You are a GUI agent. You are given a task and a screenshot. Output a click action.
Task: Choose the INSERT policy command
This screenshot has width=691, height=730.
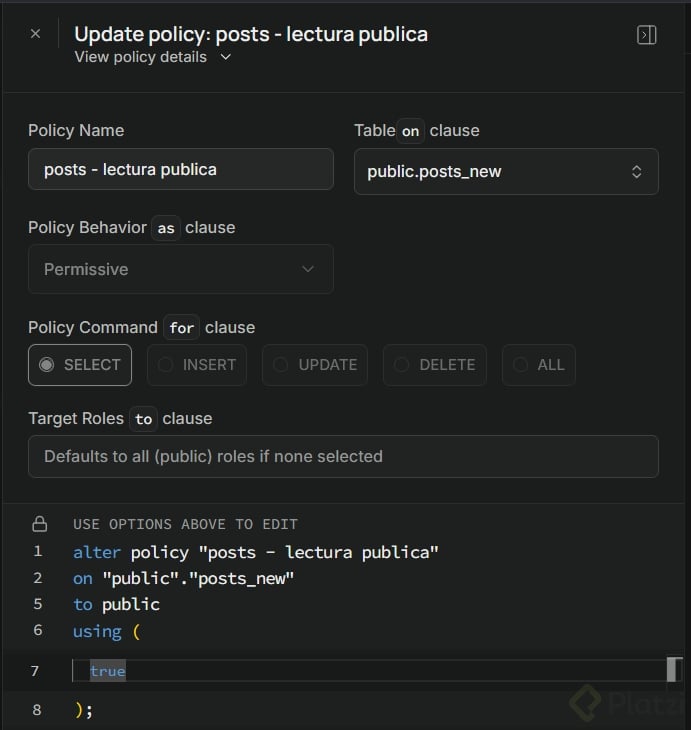pyautogui.click(x=196, y=365)
